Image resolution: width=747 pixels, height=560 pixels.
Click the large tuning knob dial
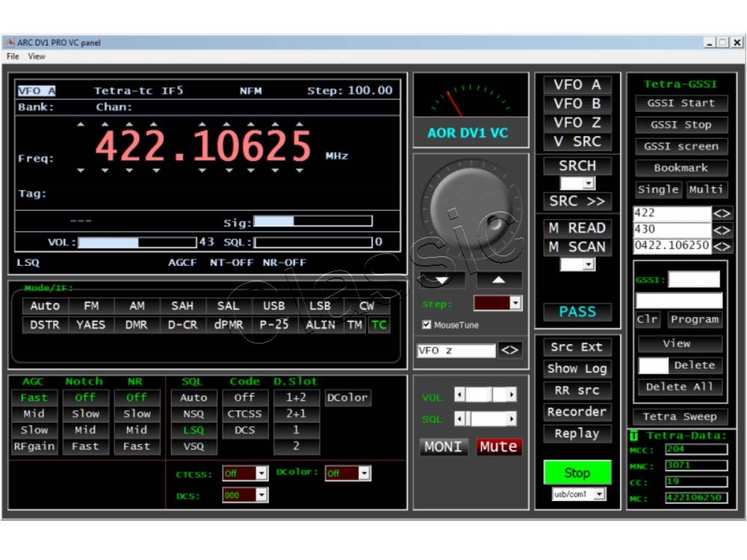(x=471, y=209)
